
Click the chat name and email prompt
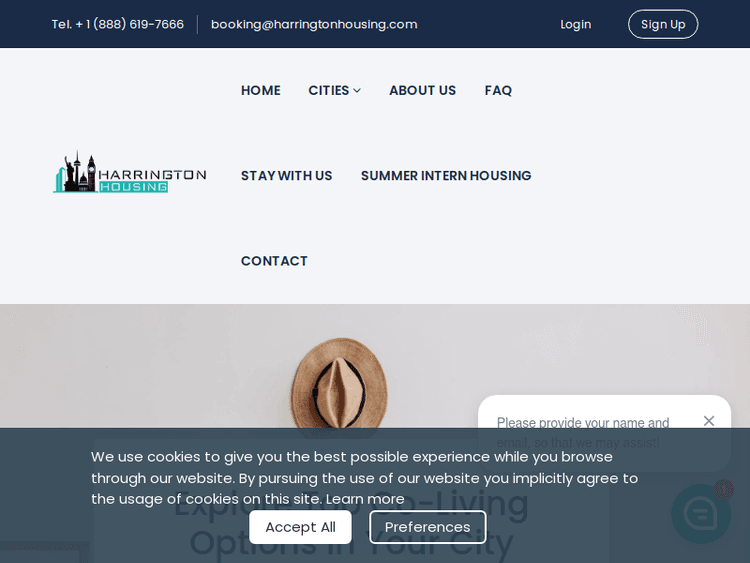[x=583, y=432]
